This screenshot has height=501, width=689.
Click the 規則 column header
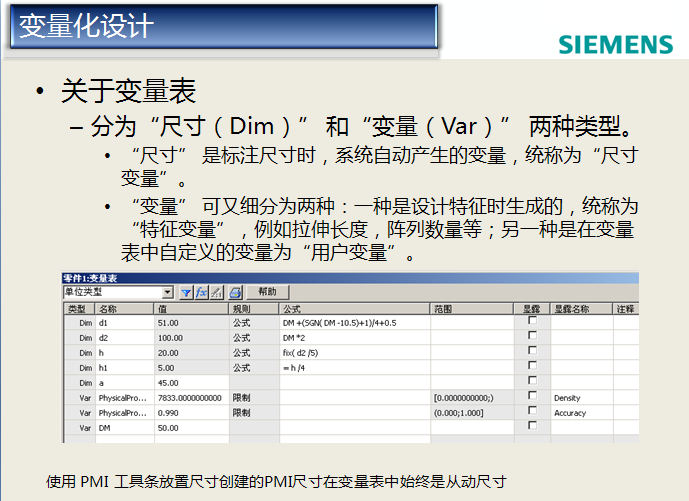click(x=254, y=309)
